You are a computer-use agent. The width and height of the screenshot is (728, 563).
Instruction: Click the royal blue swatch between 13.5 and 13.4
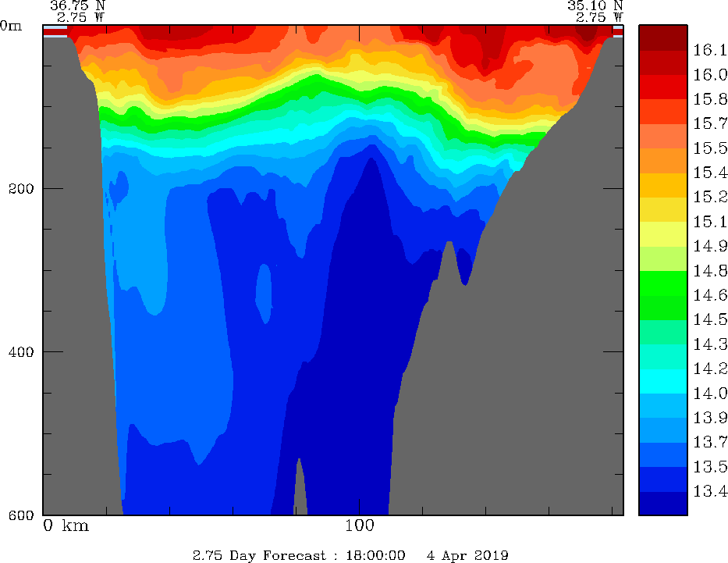[663, 479]
